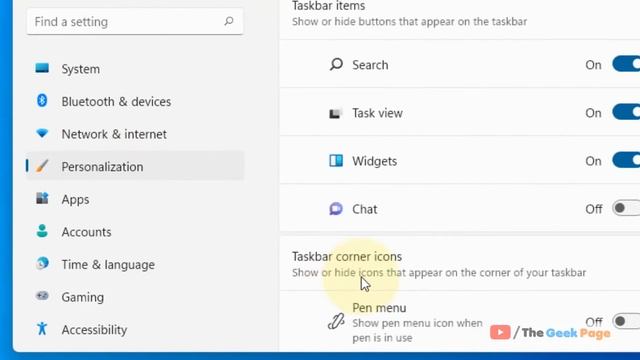Go to Network & internet settings
This screenshot has height=360, width=640.
pyautogui.click(x=135, y=134)
